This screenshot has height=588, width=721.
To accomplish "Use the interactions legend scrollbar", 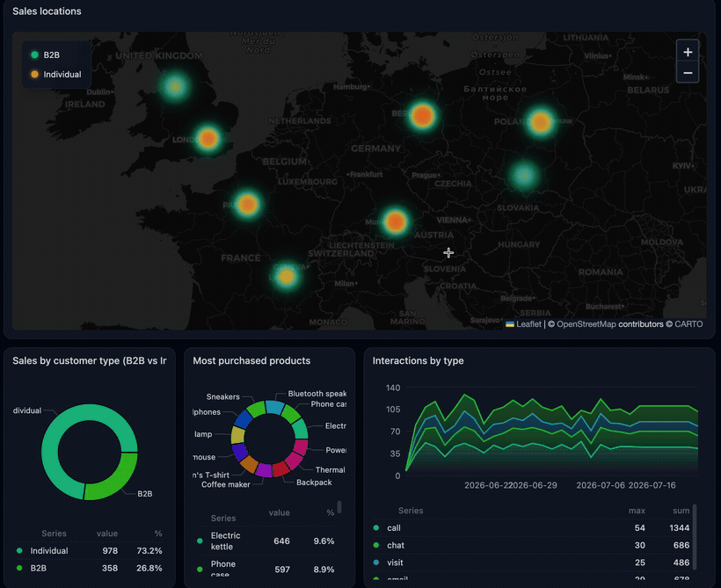I will click(x=695, y=537).
